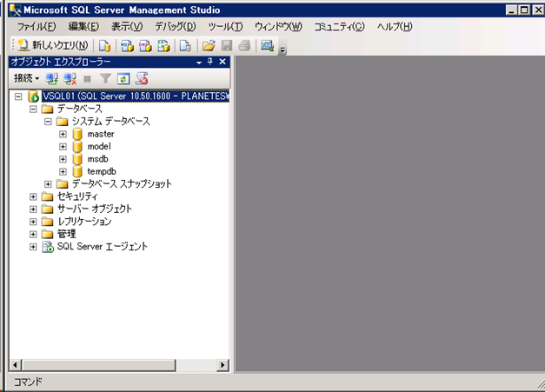Image resolution: width=545 pixels, height=392 pixels.
Task: Close the Object Explorer panel
Action: (223, 62)
